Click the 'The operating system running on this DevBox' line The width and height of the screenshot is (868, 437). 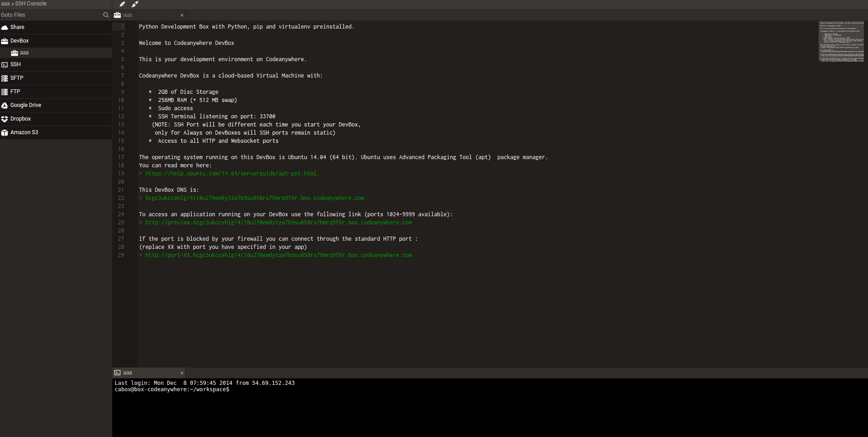pyautogui.click(x=343, y=157)
